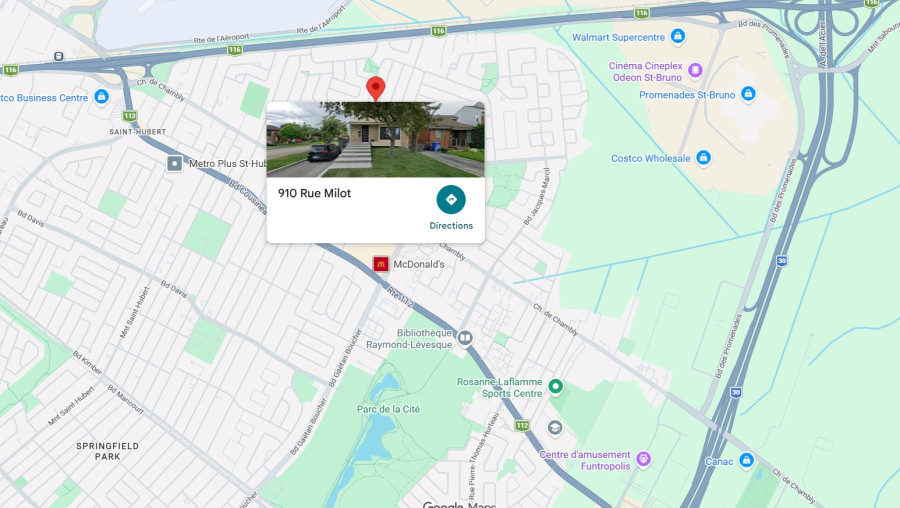Select the Bibliothèque Raymond-Lévesque library icon

(465, 338)
